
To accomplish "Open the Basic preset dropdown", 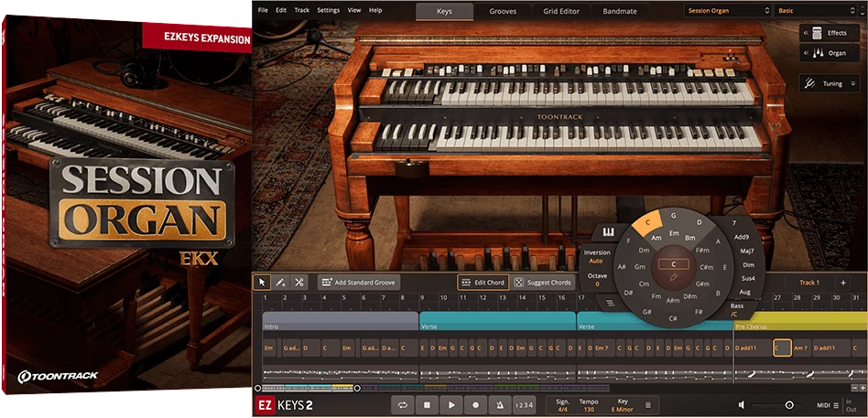I will pos(817,10).
